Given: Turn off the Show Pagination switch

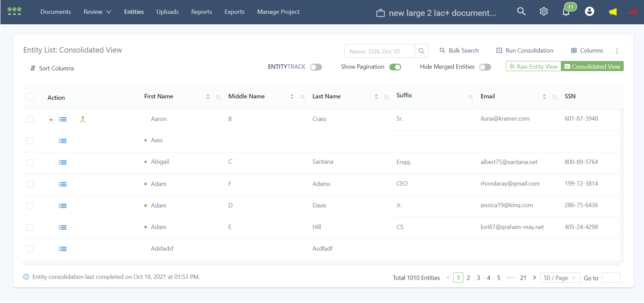Looking at the screenshot, I should (x=395, y=67).
